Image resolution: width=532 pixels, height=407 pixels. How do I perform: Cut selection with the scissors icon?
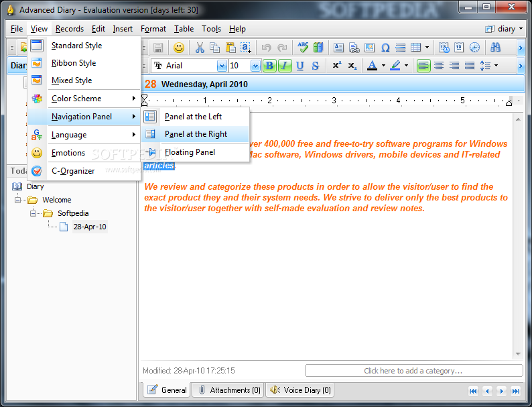point(200,48)
